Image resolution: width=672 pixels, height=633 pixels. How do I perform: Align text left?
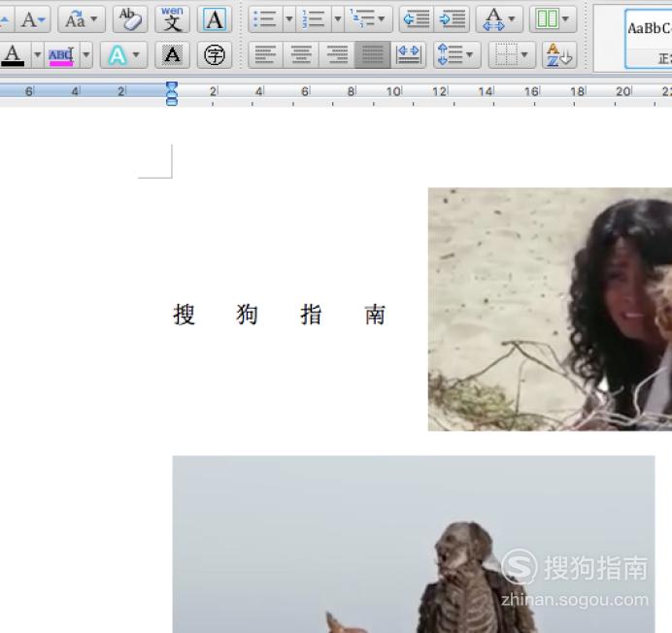pos(266,55)
